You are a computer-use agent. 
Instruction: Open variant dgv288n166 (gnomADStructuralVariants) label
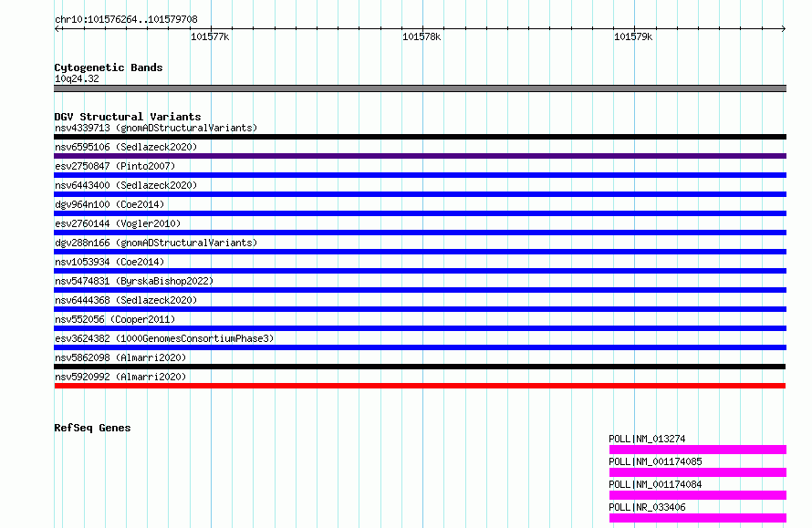[x=156, y=243]
